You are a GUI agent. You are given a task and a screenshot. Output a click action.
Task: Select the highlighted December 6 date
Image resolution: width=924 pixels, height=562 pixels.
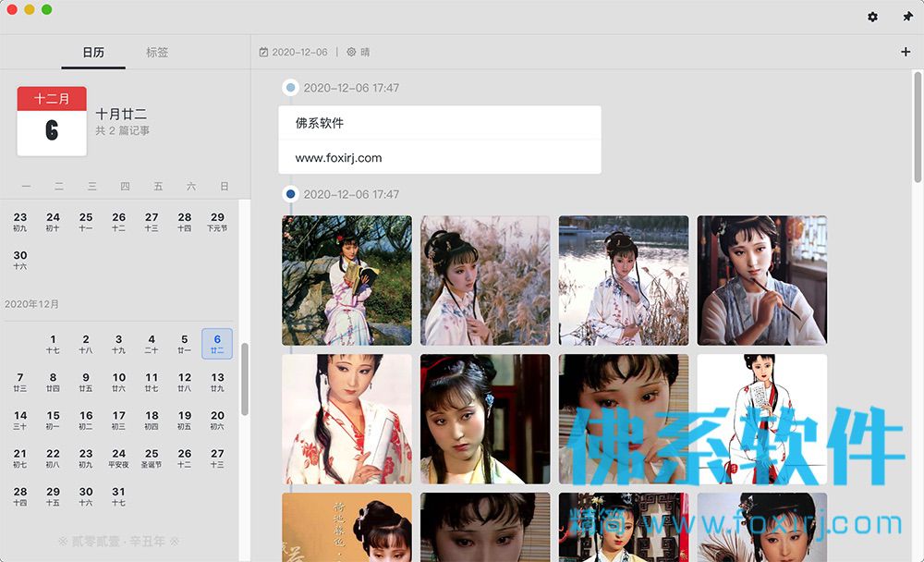tap(217, 344)
